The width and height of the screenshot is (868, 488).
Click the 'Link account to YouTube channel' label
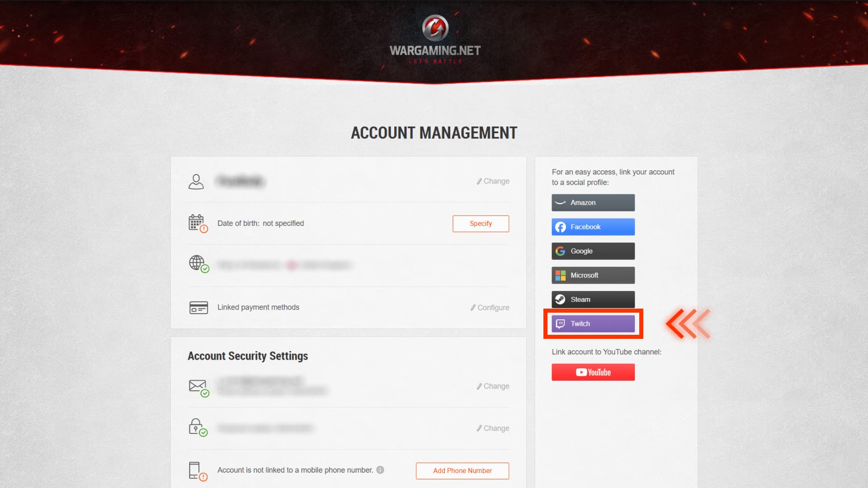pyautogui.click(x=606, y=352)
